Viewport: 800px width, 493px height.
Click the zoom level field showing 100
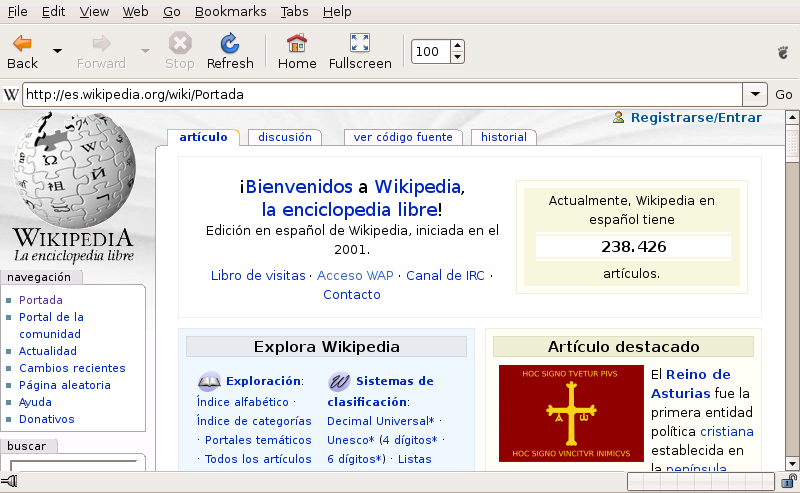[431, 52]
